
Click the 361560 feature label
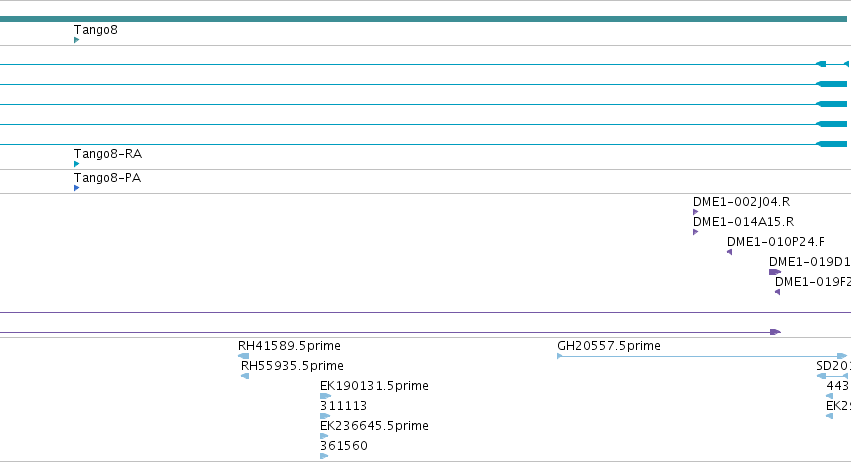(x=344, y=446)
